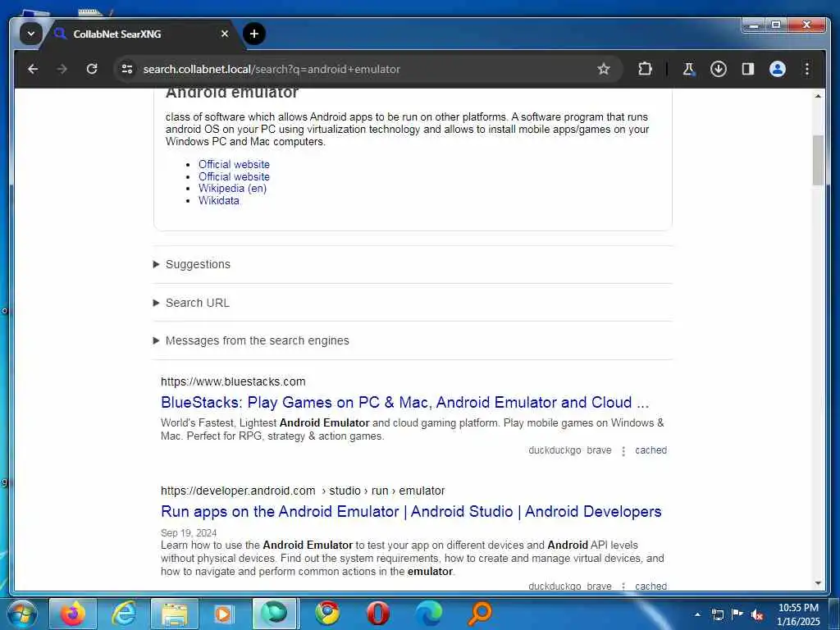Viewport: 840px width, 630px height.
Task: Open site information icon in address bar
Action: 127,69
